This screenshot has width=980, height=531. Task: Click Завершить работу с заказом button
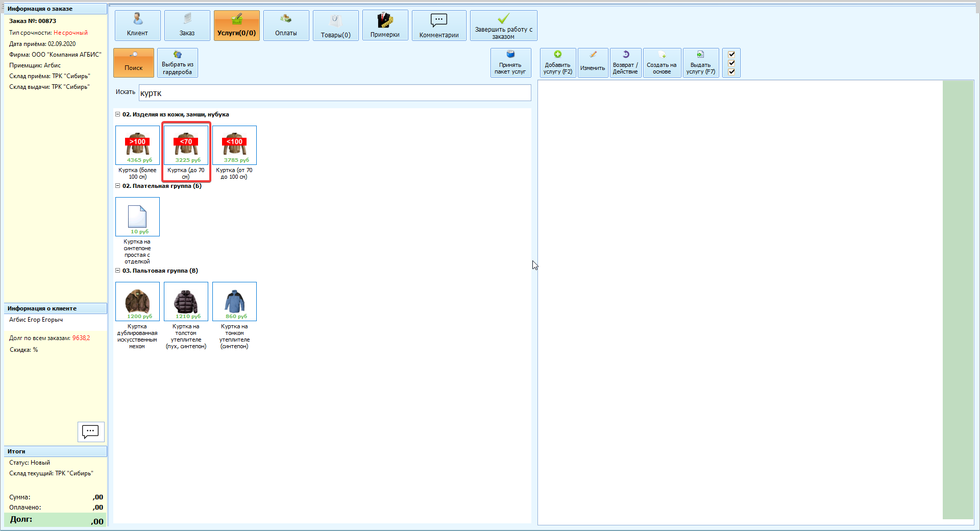click(503, 26)
